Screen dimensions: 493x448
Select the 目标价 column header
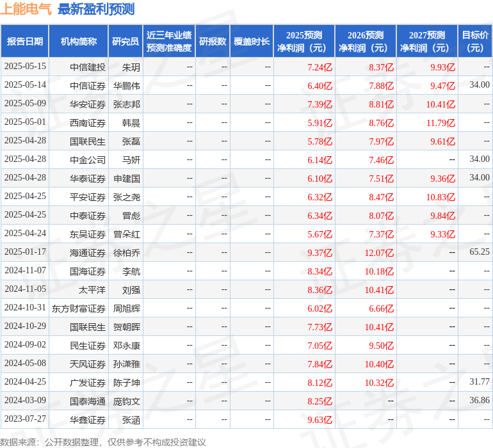(x=475, y=42)
